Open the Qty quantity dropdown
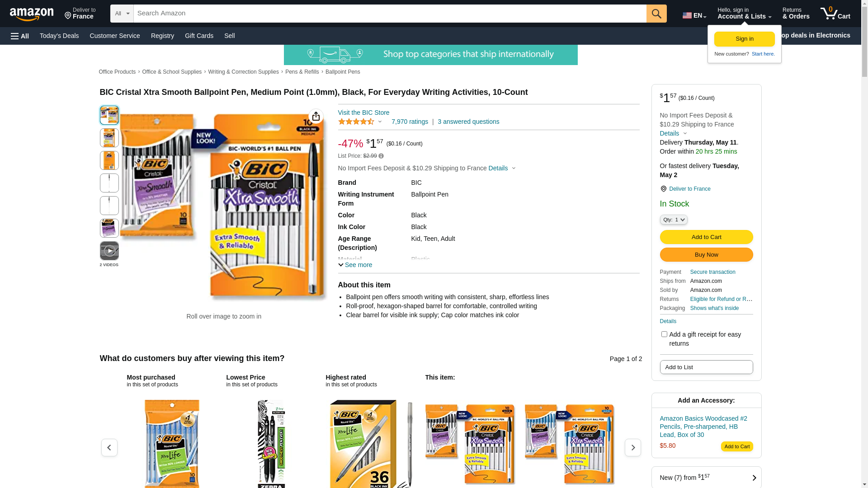The width and height of the screenshot is (868, 488). click(674, 220)
